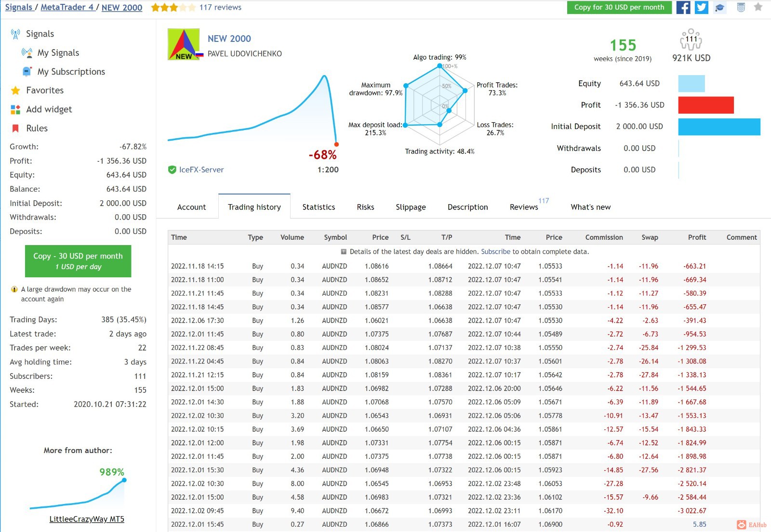Click the My Signals sidebar icon

point(27,52)
